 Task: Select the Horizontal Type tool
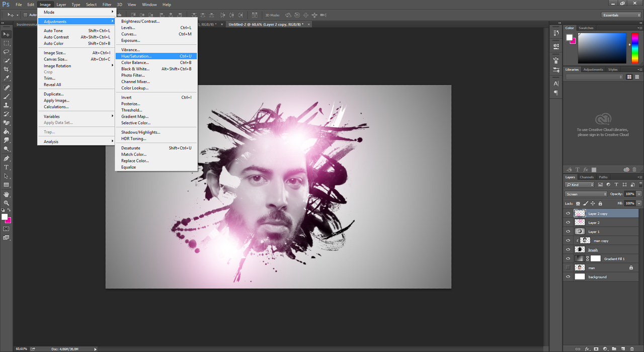point(7,167)
